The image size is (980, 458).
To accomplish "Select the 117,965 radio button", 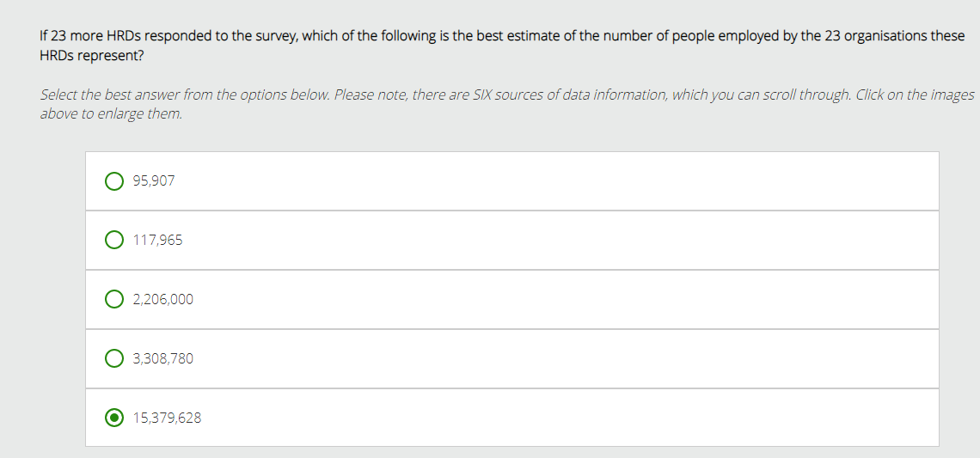I will [113, 241].
